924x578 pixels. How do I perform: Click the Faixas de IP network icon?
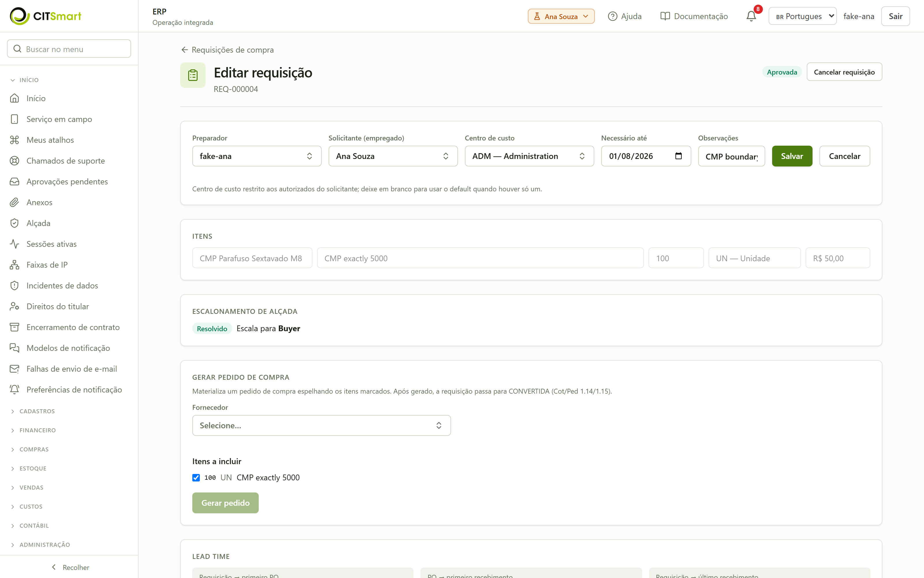(14, 265)
